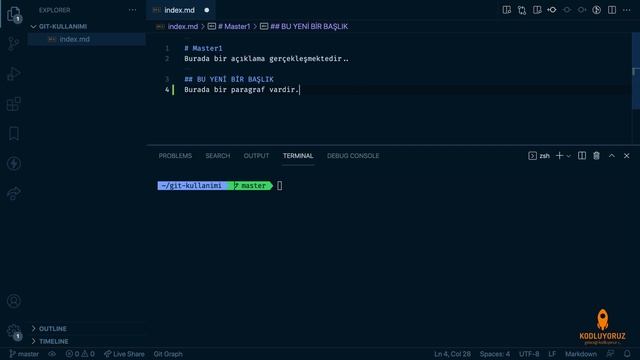This screenshot has width=640, height=360.
Task: Open the Run and Debug view
Action: [14, 73]
